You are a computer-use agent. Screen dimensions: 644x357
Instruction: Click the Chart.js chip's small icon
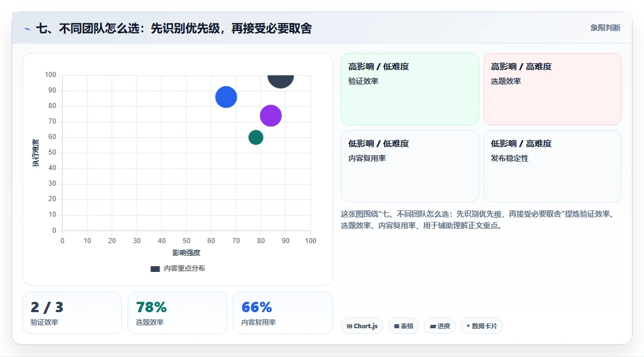(x=350, y=326)
